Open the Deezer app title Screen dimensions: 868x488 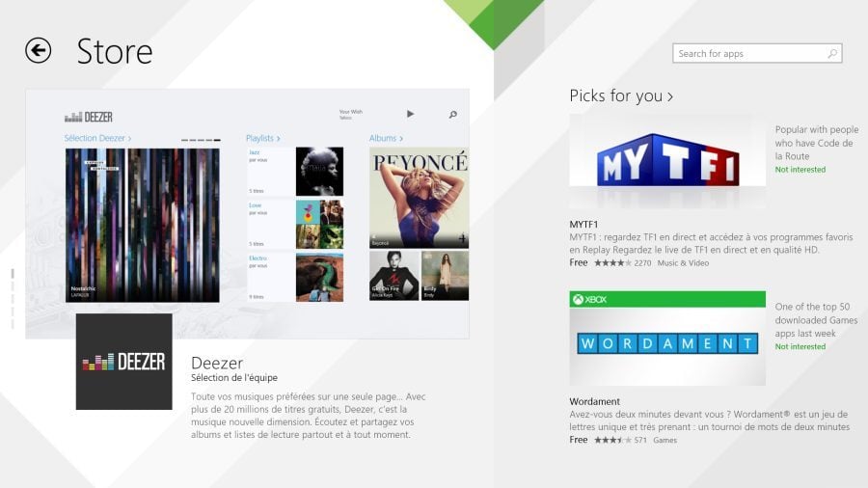(217, 363)
